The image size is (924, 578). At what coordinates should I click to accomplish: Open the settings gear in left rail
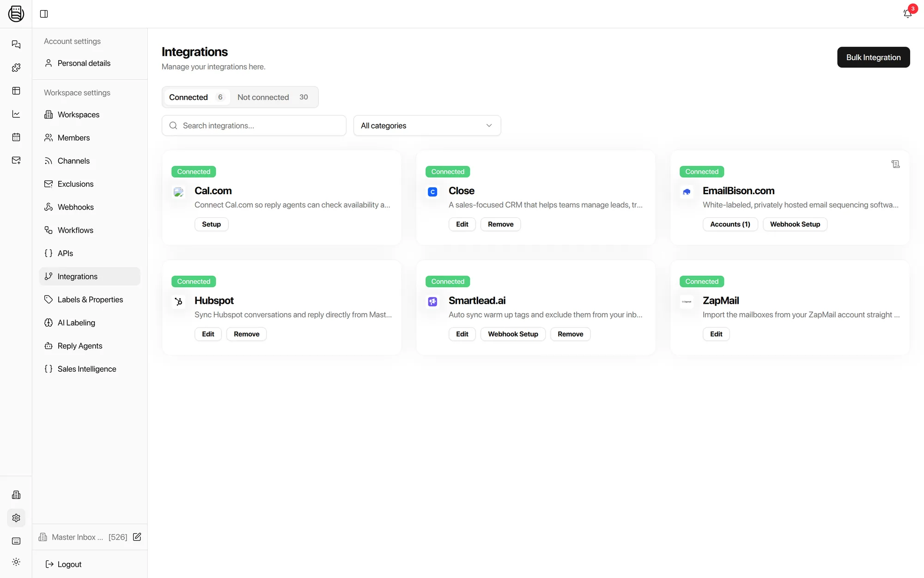point(16,518)
